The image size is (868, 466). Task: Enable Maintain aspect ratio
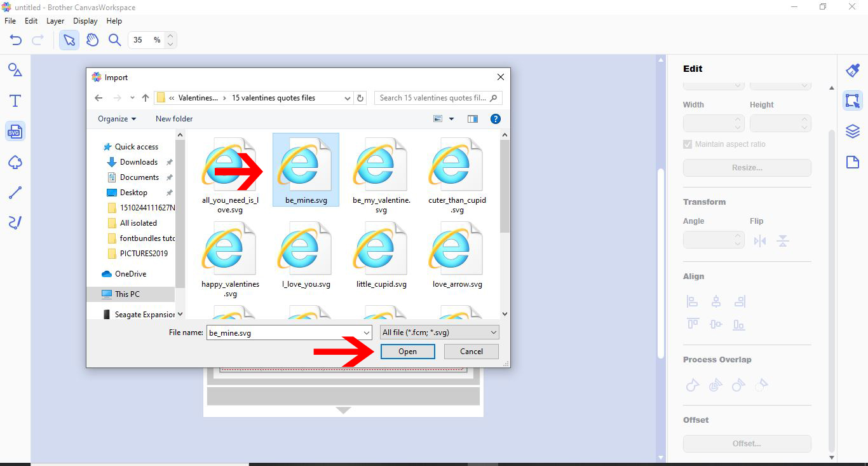click(687, 144)
